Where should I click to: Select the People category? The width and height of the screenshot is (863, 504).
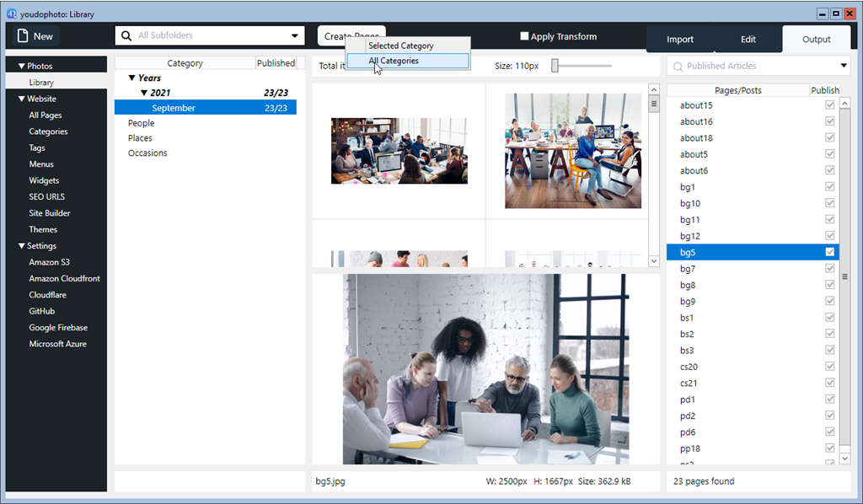141,123
